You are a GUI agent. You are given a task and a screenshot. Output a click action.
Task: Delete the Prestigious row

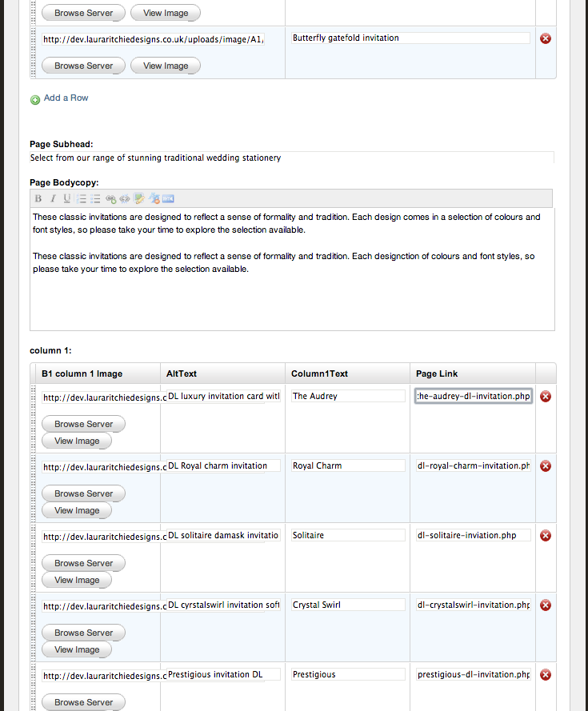point(546,675)
